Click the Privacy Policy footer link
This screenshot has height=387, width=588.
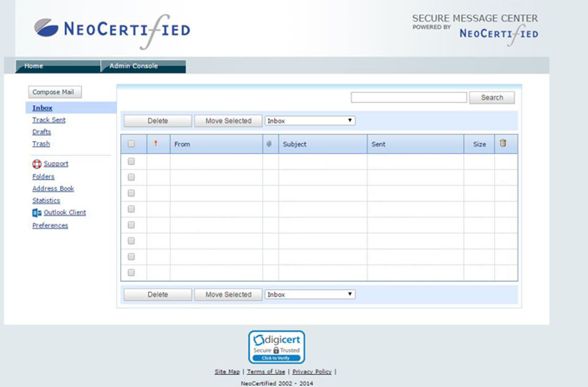(x=312, y=372)
